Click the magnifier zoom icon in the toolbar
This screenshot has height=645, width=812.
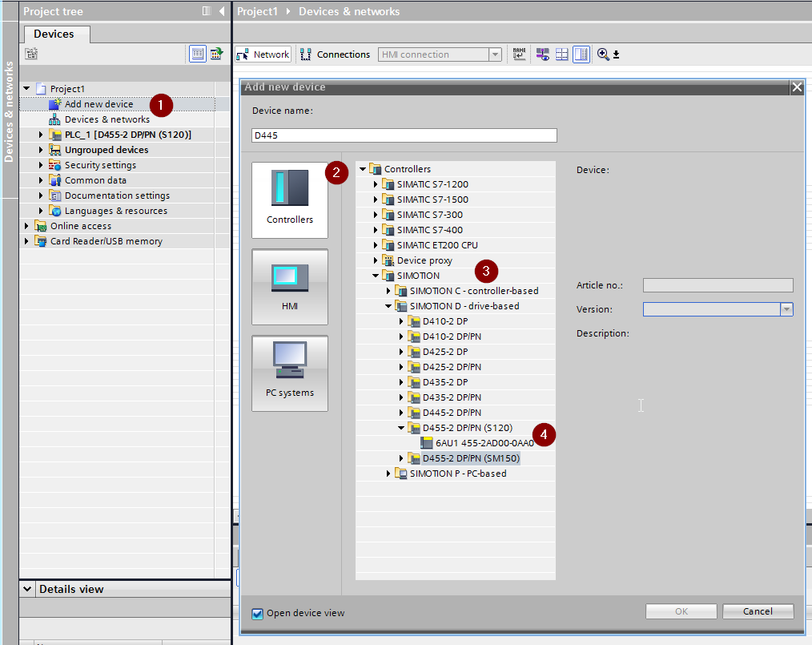coord(603,54)
